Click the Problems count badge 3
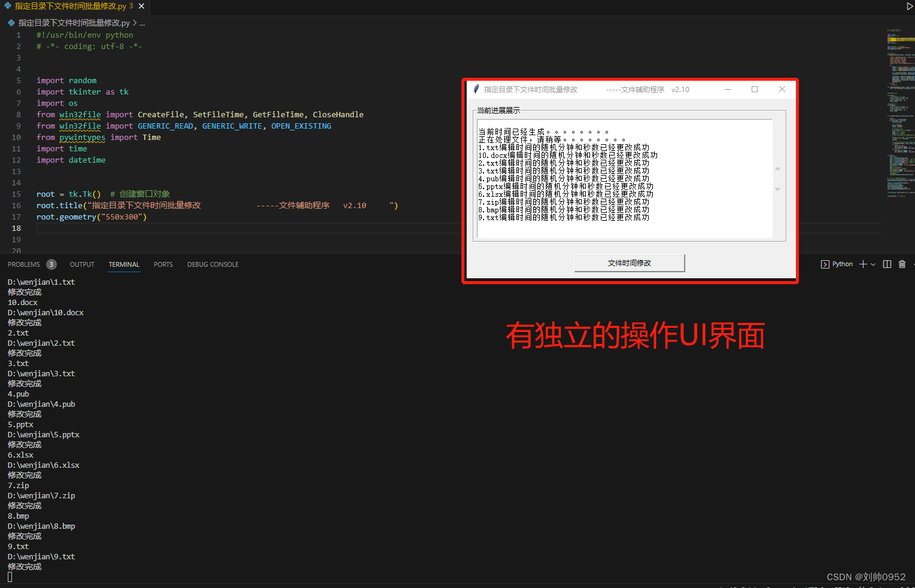 click(51, 264)
